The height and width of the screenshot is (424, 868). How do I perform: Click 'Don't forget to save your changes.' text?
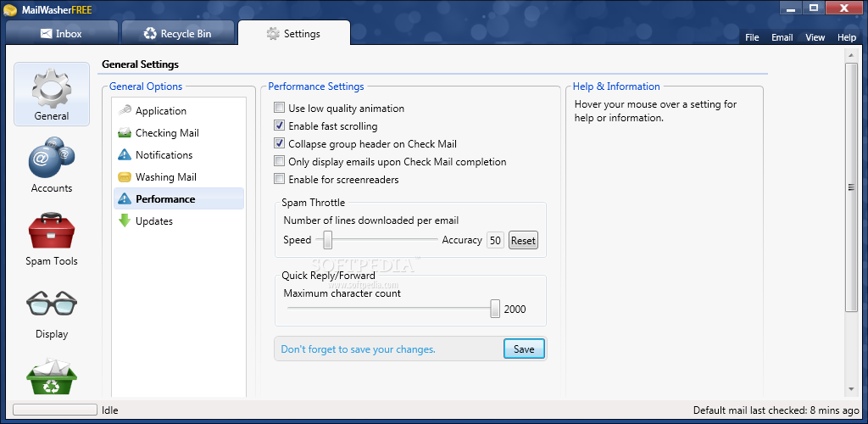(359, 349)
